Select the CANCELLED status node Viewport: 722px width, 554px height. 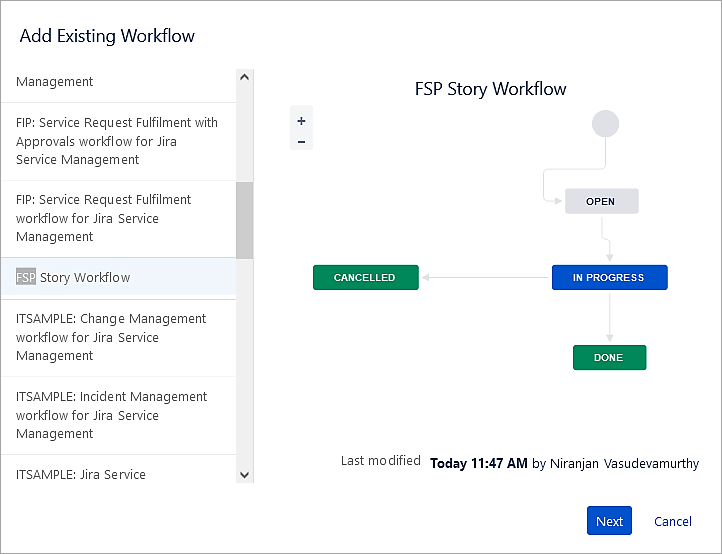(365, 278)
